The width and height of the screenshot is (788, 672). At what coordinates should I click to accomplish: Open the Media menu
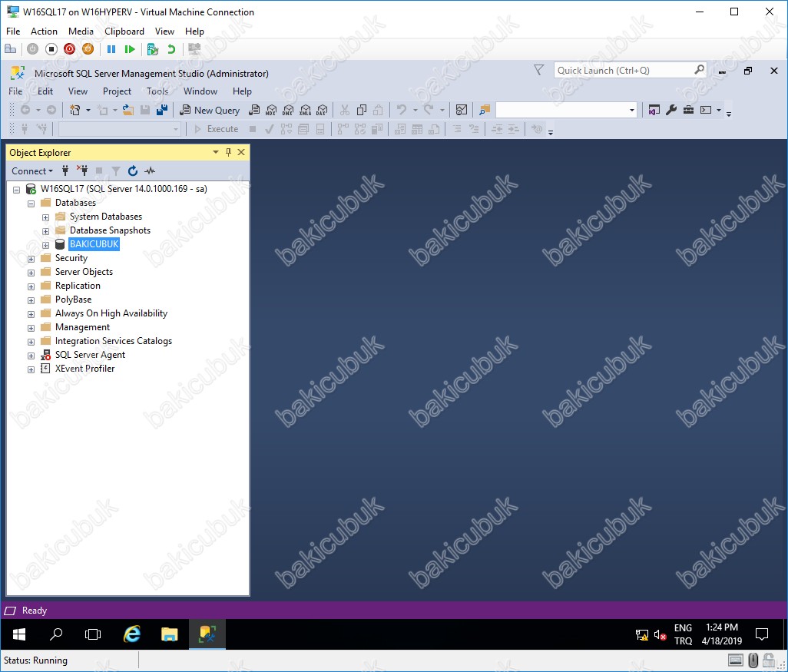click(81, 31)
